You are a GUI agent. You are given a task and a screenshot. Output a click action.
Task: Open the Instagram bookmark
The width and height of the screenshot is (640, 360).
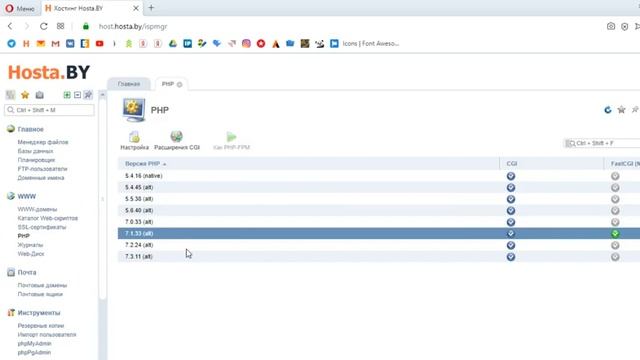tap(246, 44)
